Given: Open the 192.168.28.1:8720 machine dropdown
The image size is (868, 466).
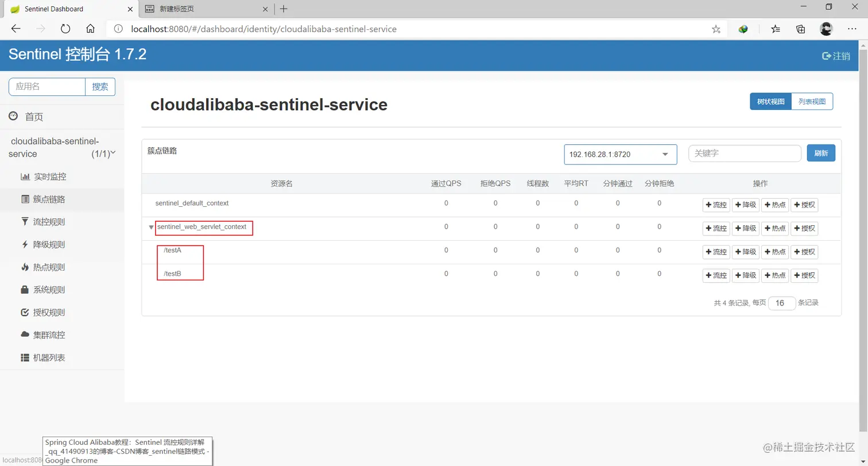Looking at the screenshot, I should coord(621,154).
